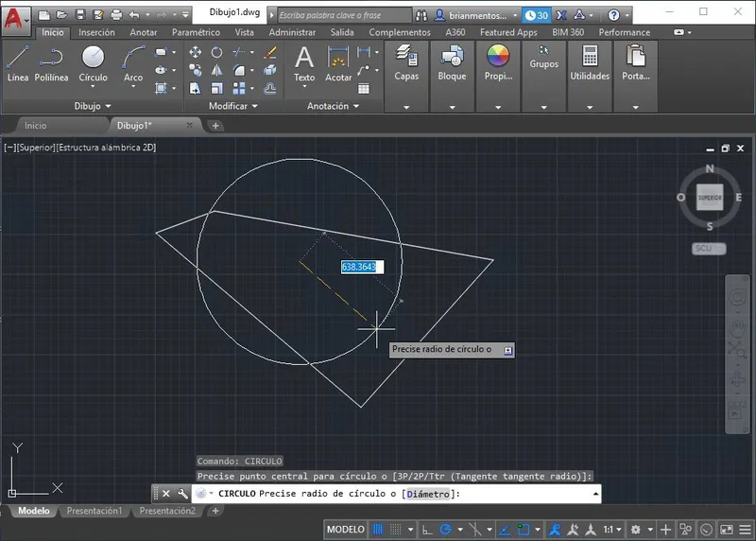Expand the Modificar panel
Image resolution: width=756 pixels, height=541 pixels.
pyautogui.click(x=232, y=106)
